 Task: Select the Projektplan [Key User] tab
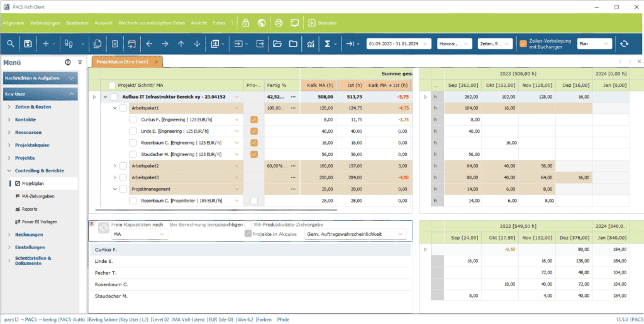(127, 62)
